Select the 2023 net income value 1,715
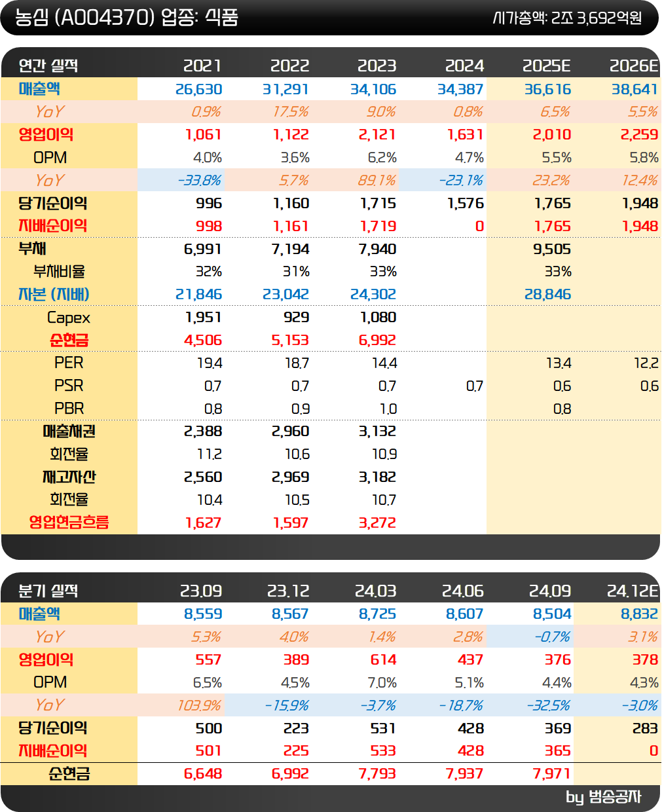 (x=378, y=203)
